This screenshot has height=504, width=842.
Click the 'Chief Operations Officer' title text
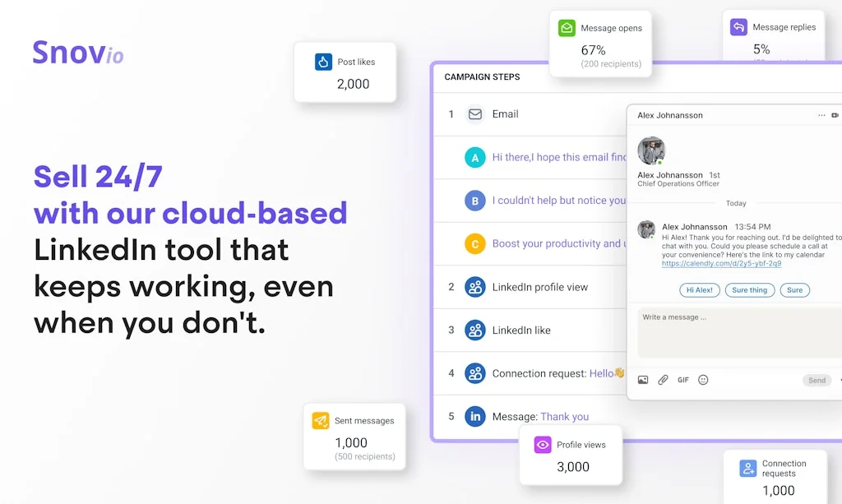[x=678, y=183]
